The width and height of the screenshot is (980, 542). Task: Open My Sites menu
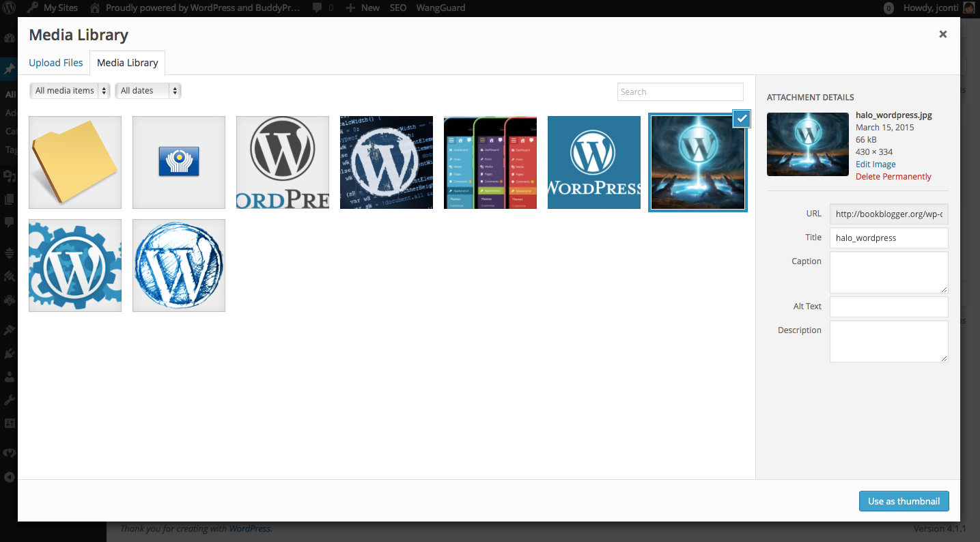(x=53, y=8)
